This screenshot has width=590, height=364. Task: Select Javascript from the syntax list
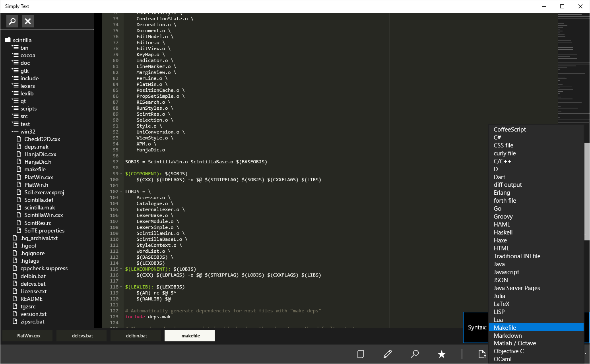tap(506, 272)
